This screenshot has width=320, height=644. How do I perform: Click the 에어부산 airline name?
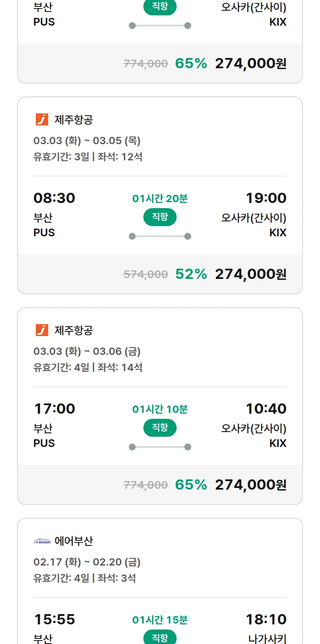point(73,541)
